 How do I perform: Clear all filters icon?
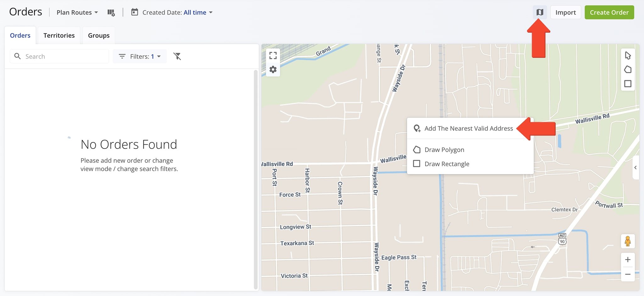[x=177, y=56]
